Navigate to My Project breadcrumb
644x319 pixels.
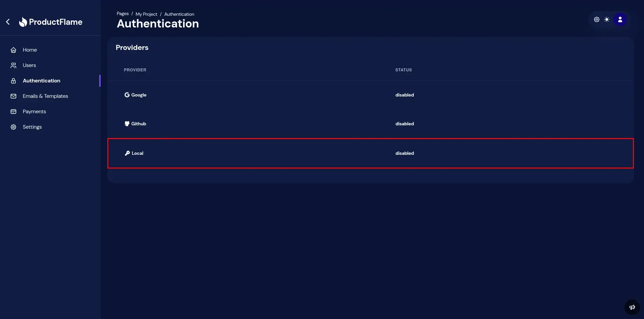coord(146,14)
